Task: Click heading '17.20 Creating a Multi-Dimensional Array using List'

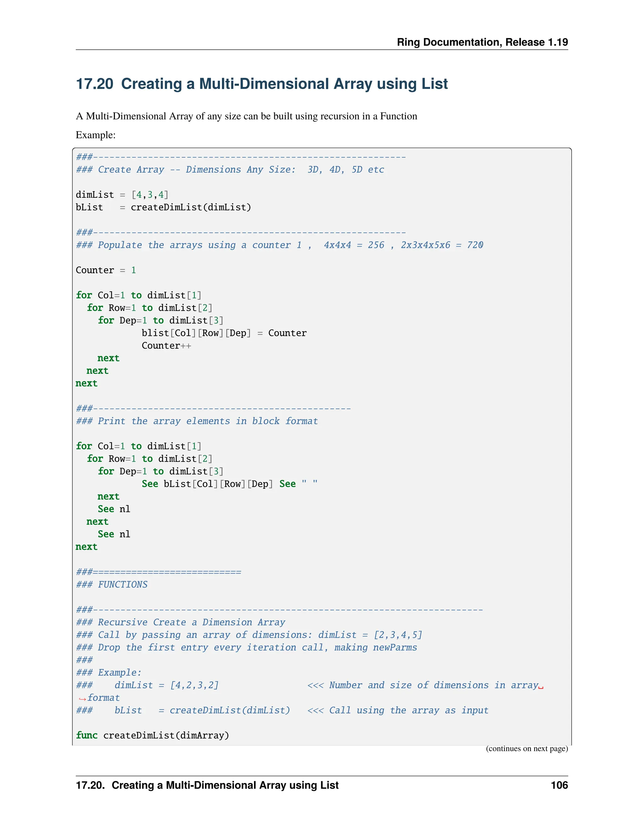Action: click(262, 84)
